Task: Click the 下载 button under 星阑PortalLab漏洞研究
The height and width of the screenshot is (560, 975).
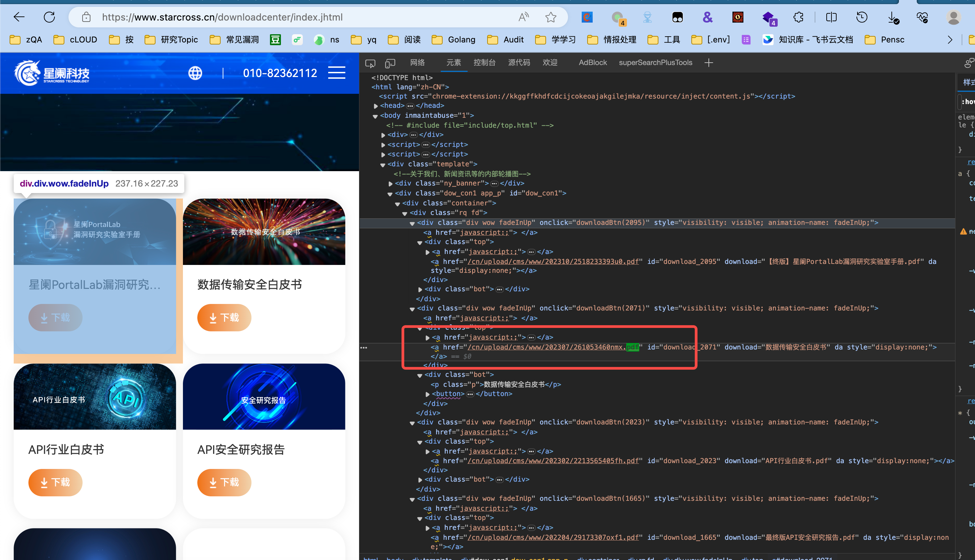Action: point(55,318)
